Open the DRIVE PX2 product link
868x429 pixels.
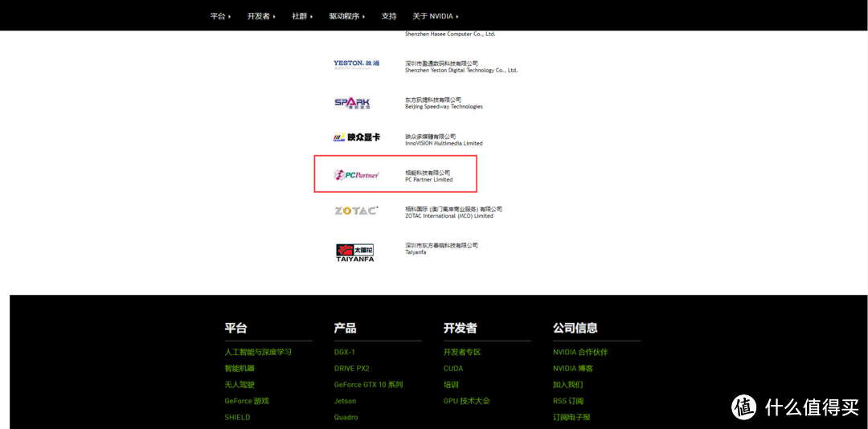(x=351, y=368)
